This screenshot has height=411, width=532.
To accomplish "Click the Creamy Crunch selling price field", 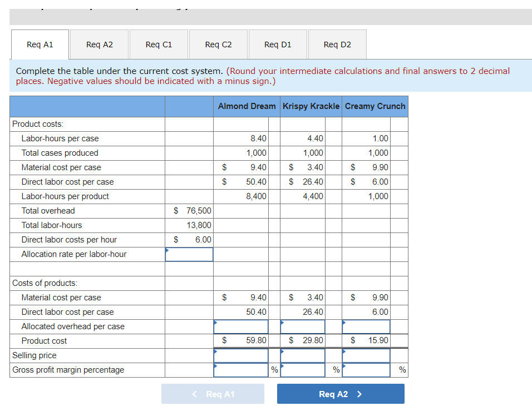I will point(366,356).
